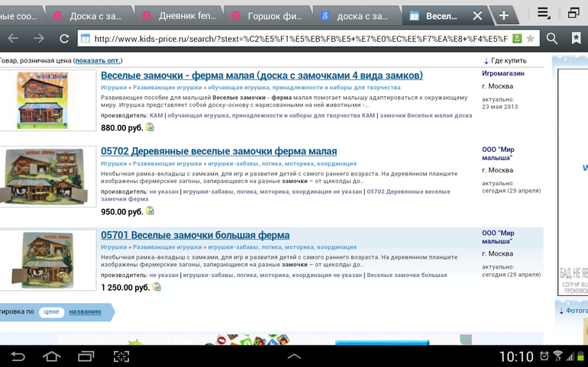Image resolution: width=588 pixels, height=367 pixels.
Task: Add the 880.00 руб. item via its icon
Action: pyautogui.click(x=150, y=127)
